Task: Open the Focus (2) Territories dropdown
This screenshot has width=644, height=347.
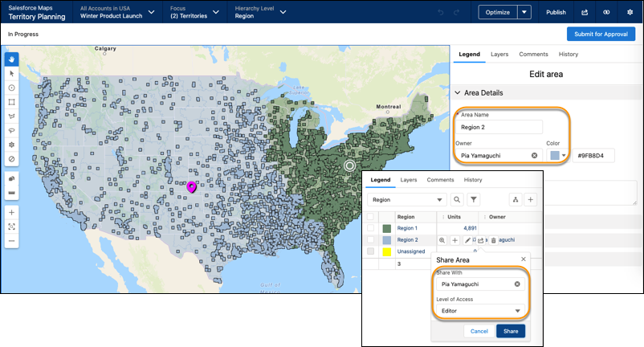Action: pos(194,12)
